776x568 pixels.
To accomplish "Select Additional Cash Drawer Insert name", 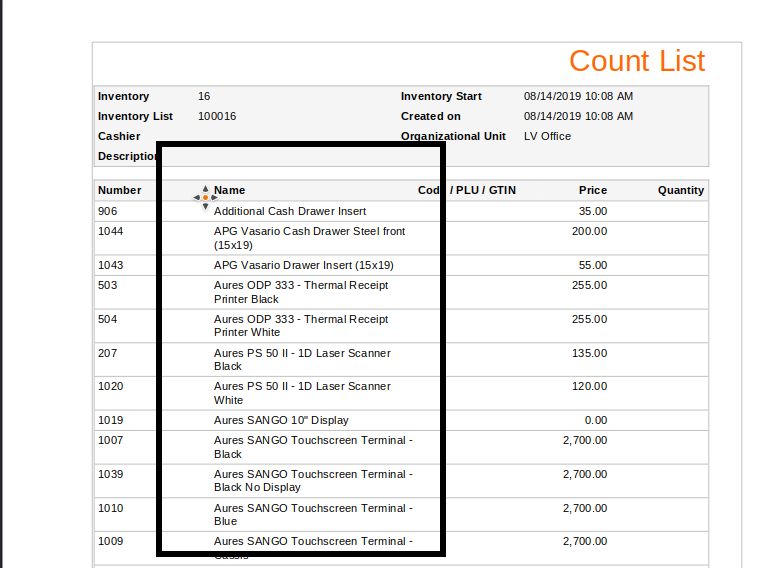I will pos(290,211).
